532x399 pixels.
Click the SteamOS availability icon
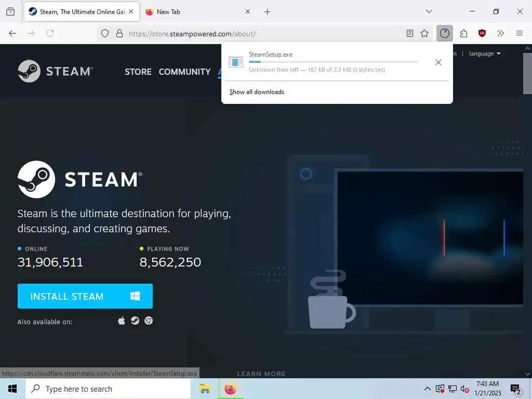[x=135, y=321]
